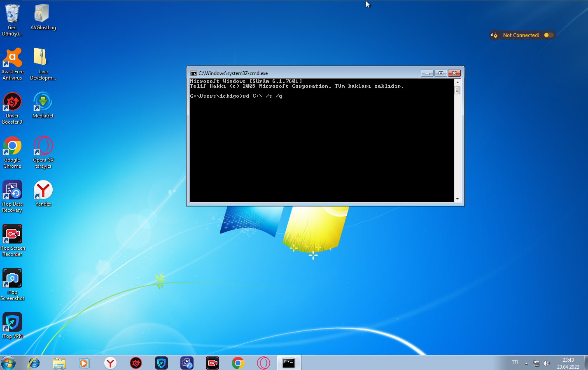Launch Opera GX from the taskbar

pyautogui.click(x=264, y=363)
